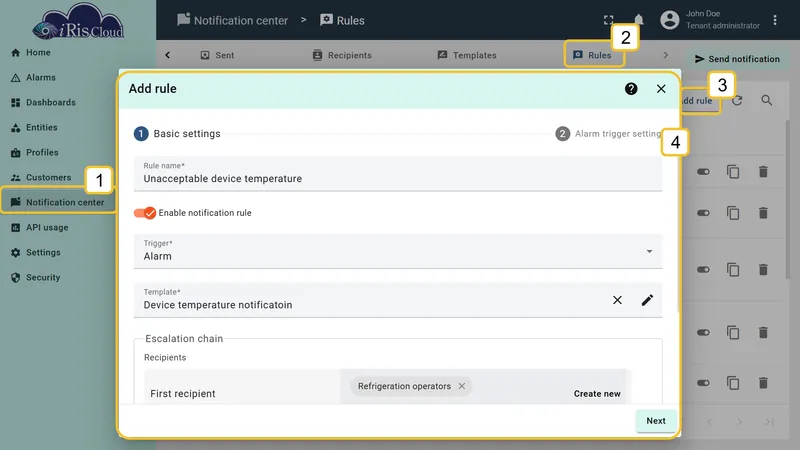
Task: Edit the Device temperature template with pencil
Action: 647,300
